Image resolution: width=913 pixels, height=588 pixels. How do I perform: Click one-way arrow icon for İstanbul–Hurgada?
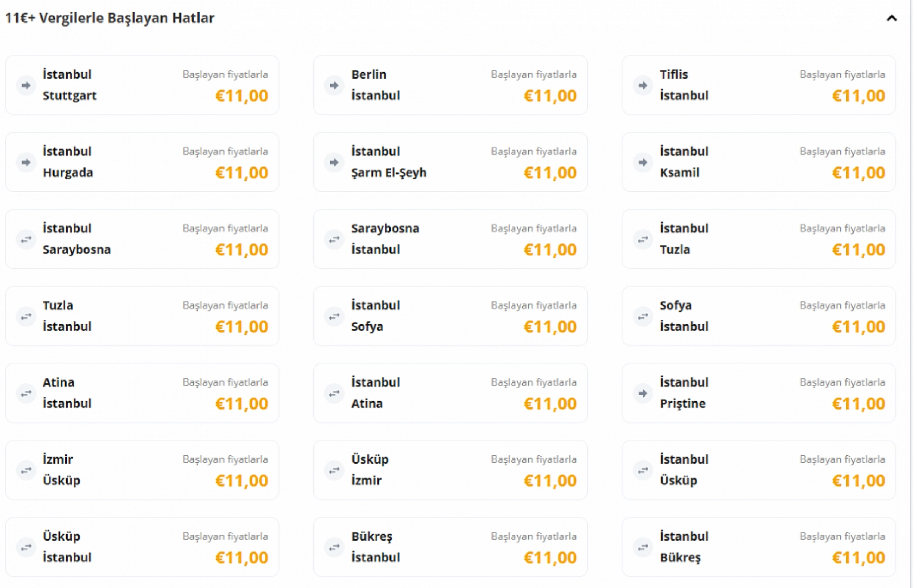(26, 162)
